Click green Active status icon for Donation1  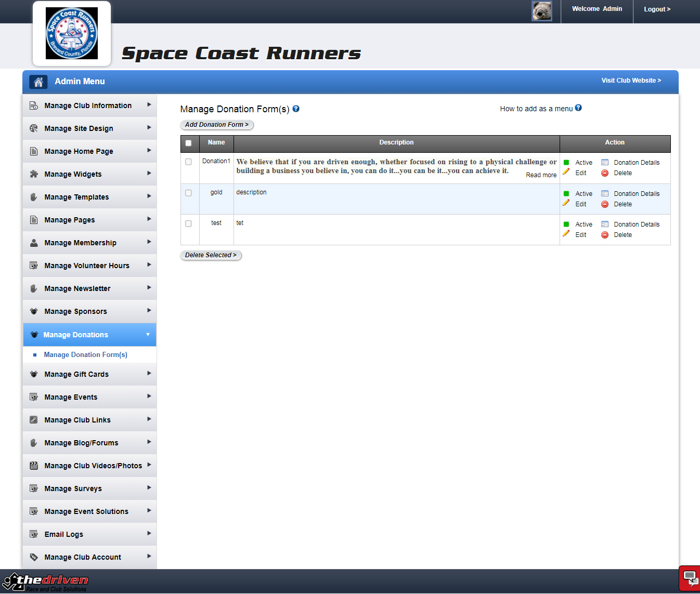point(566,163)
